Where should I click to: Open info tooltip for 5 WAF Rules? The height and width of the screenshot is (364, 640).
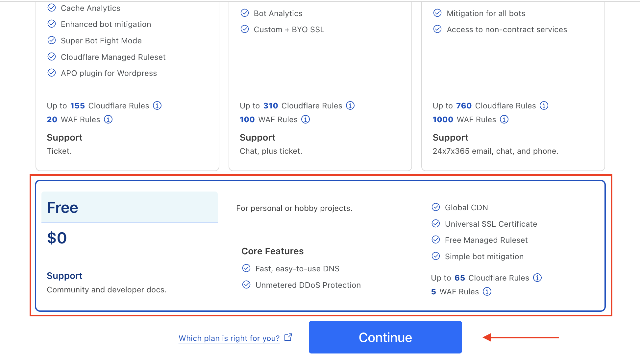(x=487, y=291)
